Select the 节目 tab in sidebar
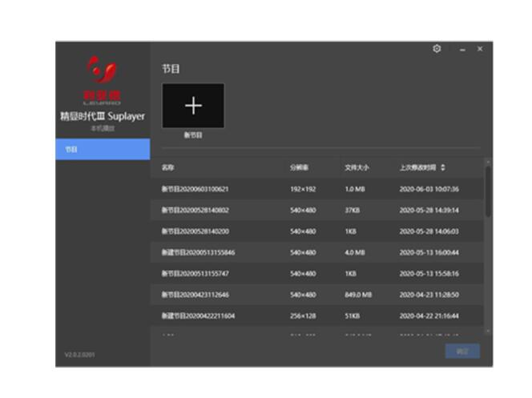 click(103, 149)
